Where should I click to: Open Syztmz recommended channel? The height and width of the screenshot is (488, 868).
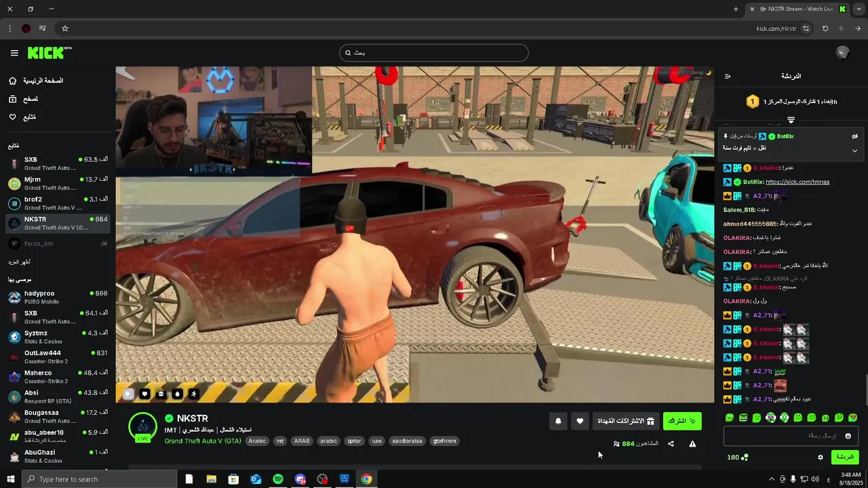pyautogui.click(x=58, y=337)
